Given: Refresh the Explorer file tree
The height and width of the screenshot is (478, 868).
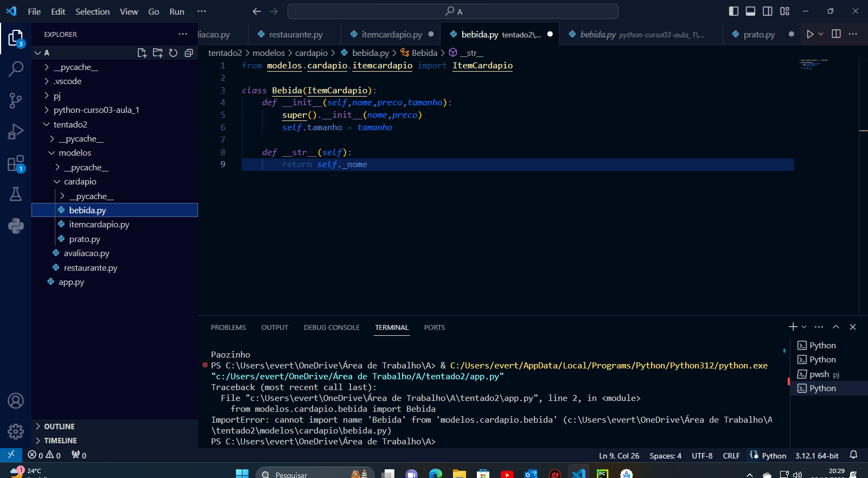Looking at the screenshot, I should 173,53.
